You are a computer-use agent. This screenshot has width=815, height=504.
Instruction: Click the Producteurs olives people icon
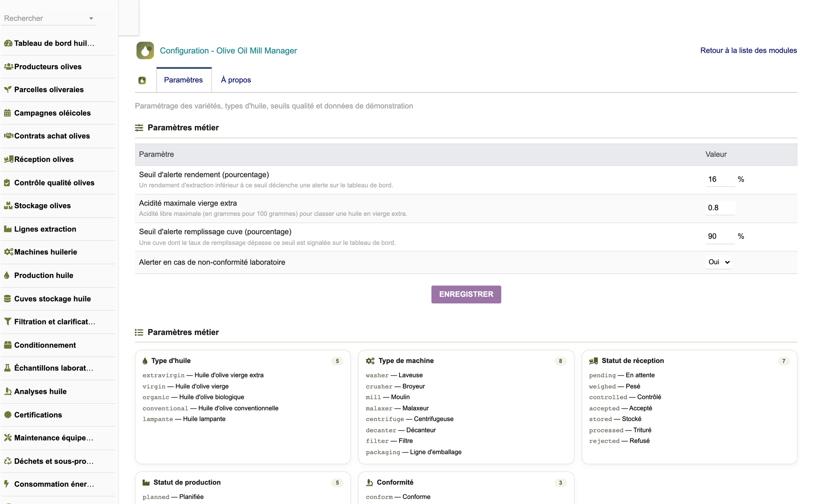pyautogui.click(x=8, y=67)
